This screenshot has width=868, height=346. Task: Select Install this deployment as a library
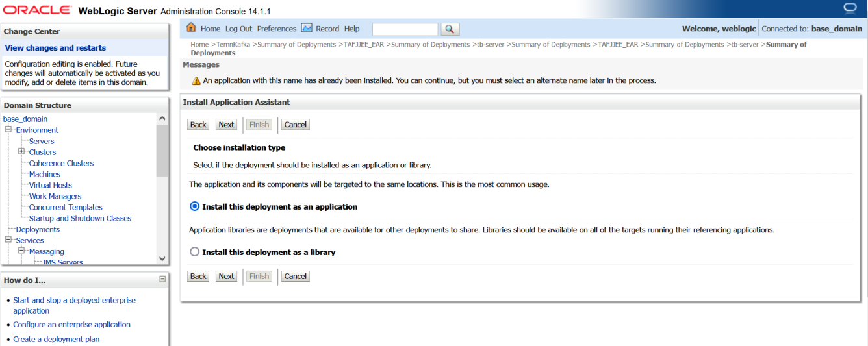tap(194, 252)
